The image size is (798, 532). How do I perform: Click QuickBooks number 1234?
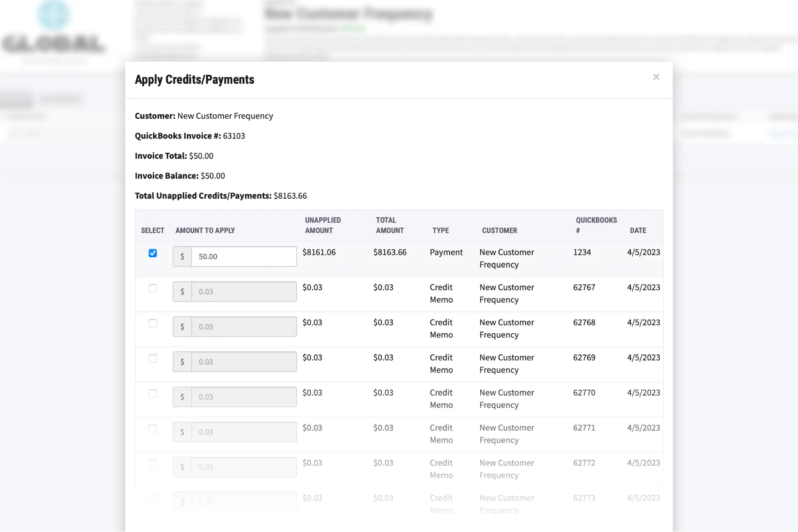click(582, 252)
